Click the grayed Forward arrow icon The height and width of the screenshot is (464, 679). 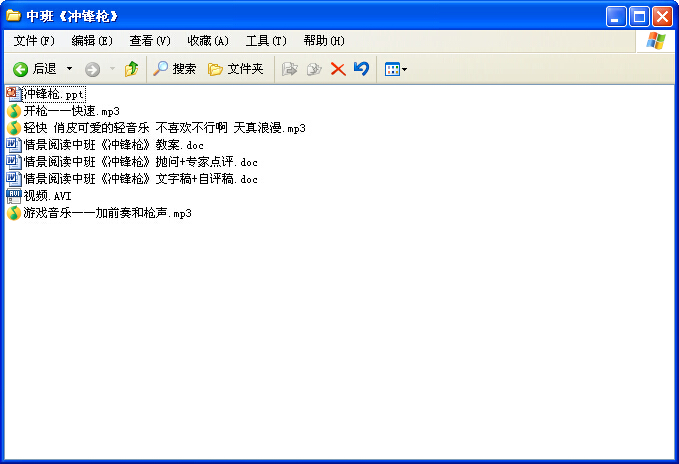pos(92,69)
